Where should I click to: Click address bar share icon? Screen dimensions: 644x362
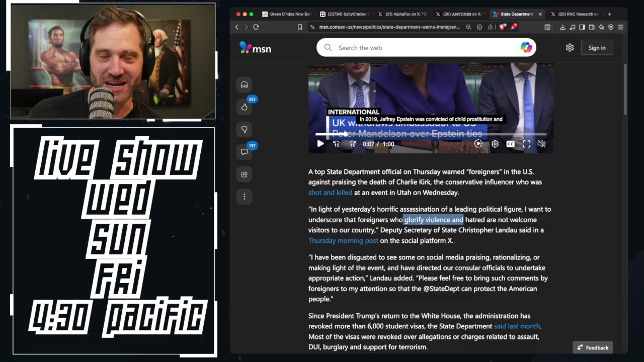(491, 27)
